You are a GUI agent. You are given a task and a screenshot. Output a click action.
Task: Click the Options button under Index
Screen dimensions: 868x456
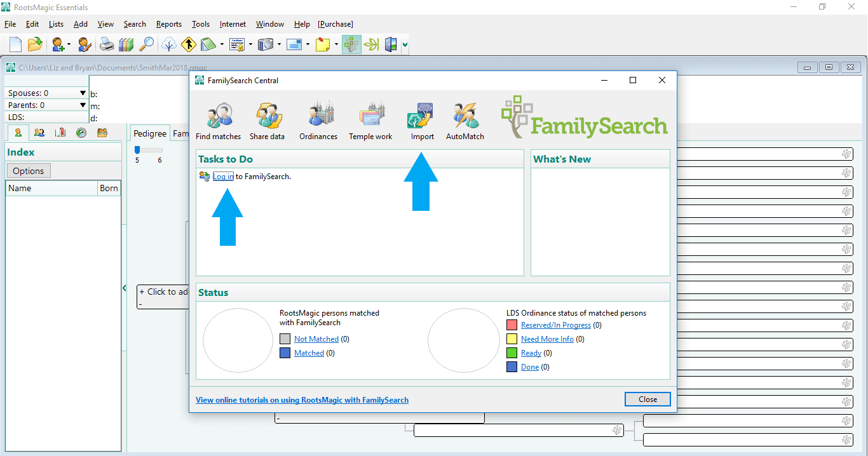28,171
